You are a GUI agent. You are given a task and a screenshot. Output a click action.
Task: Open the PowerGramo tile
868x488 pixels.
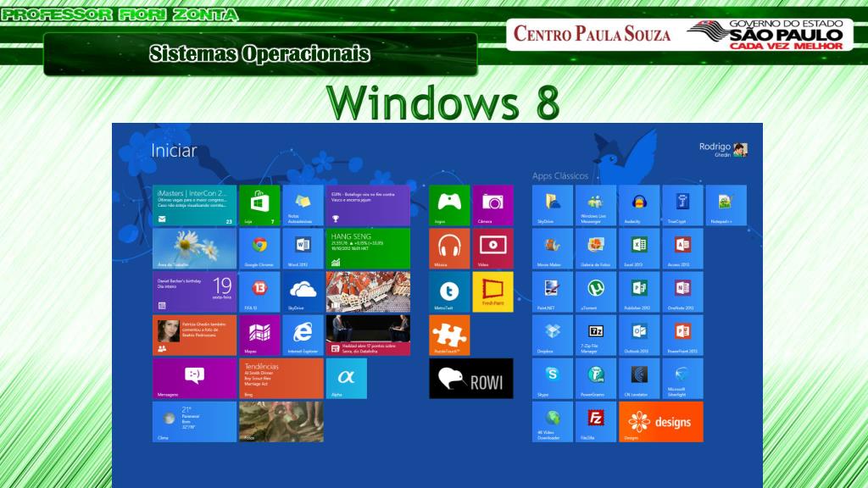point(596,379)
